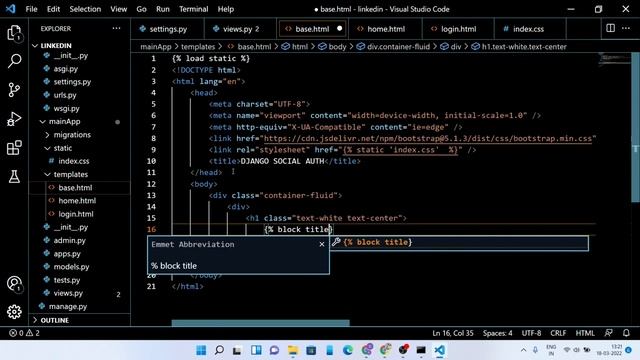Click the VS Code logo menu icon

tap(11, 9)
